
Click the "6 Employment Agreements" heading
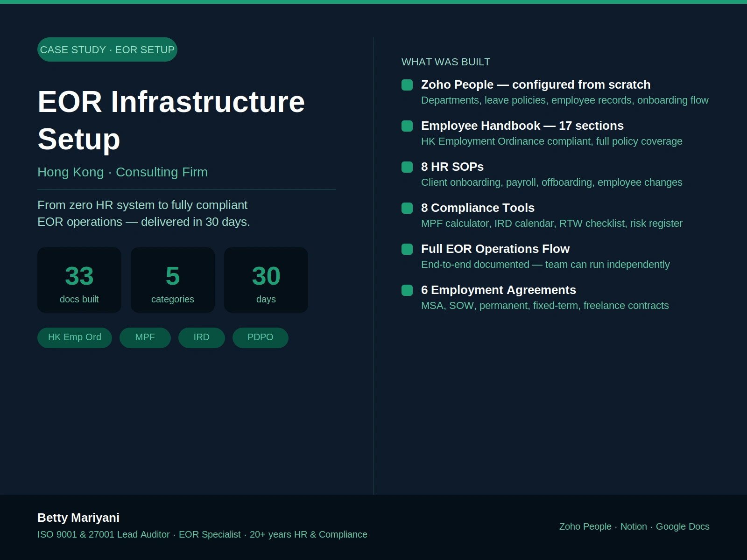[499, 290]
